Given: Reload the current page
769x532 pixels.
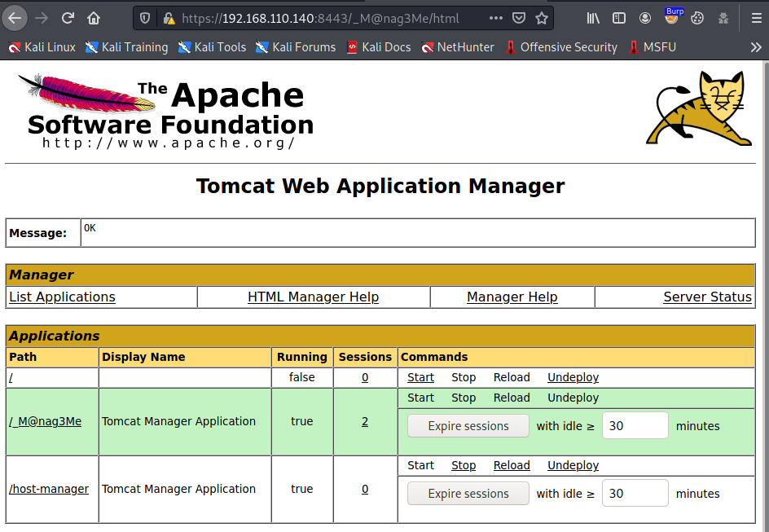Looking at the screenshot, I should coord(68,18).
